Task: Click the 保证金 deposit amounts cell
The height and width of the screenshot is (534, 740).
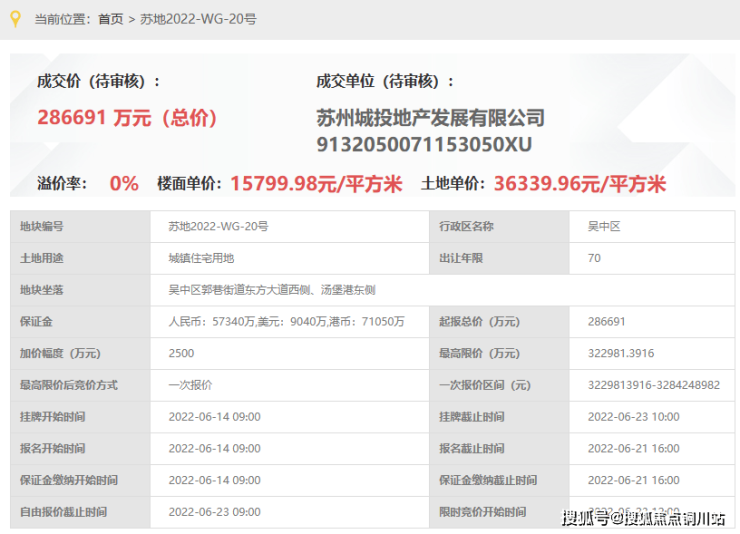Action: click(289, 322)
